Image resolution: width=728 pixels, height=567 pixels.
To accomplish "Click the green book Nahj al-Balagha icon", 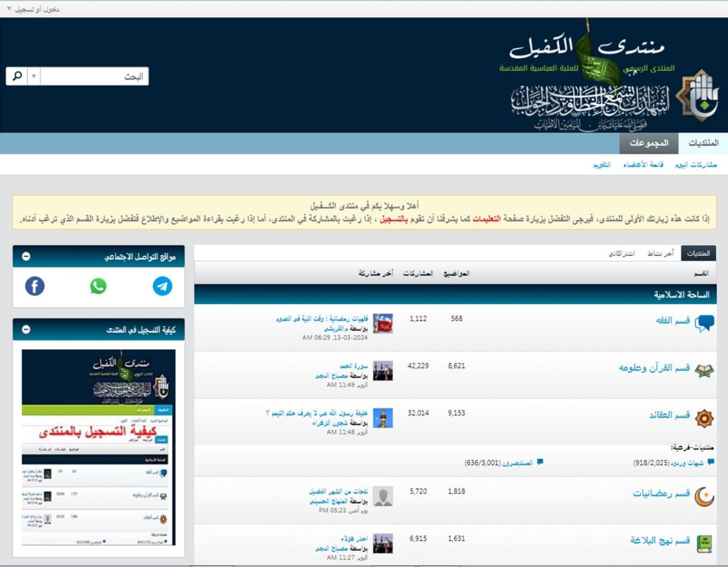I will (704, 544).
